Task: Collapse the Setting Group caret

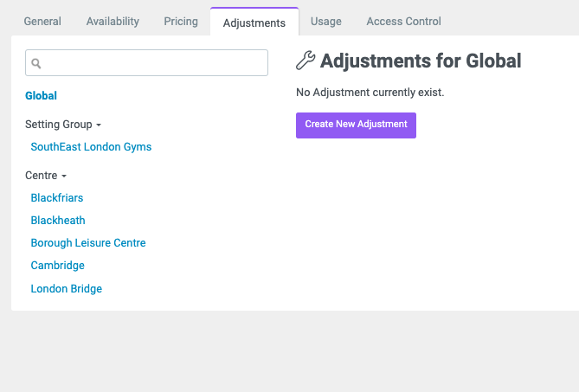Action: pyautogui.click(x=99, y=125)
